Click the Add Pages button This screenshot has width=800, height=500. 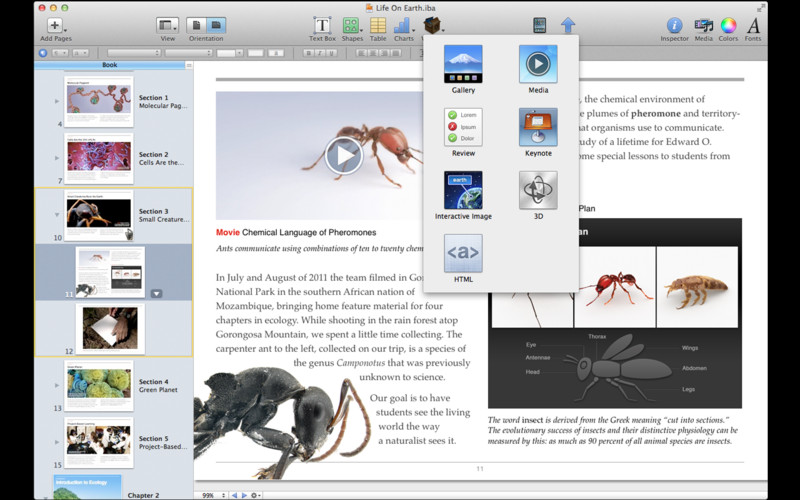click(x=54, y=27)
